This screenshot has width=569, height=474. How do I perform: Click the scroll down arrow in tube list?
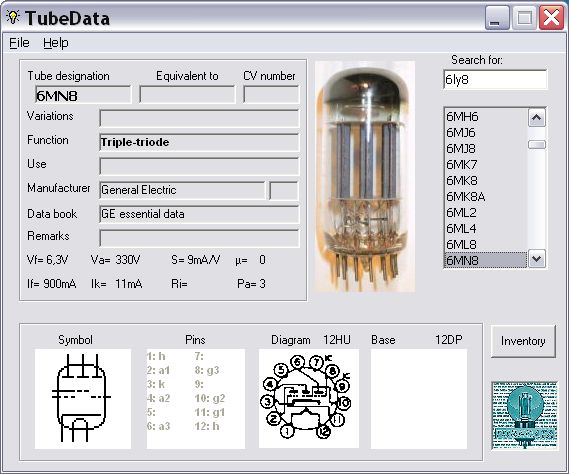coord(537,259)
